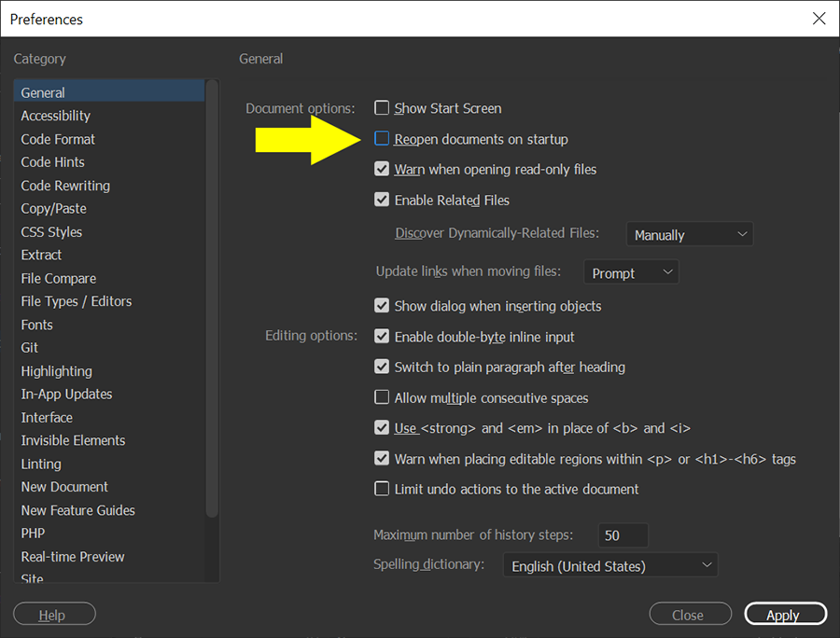Open the Spelling dictionary dropdown
This screenshot has width=840, height=638.
(x=609, y=566)
